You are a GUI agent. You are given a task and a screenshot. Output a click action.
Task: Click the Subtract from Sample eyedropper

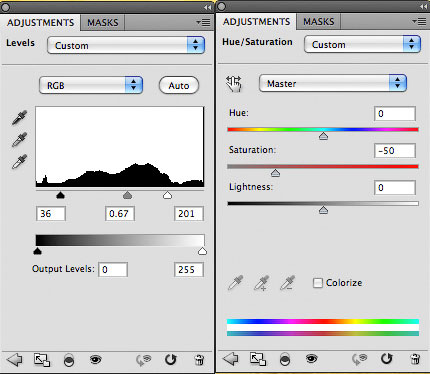(x=287, y=283)
